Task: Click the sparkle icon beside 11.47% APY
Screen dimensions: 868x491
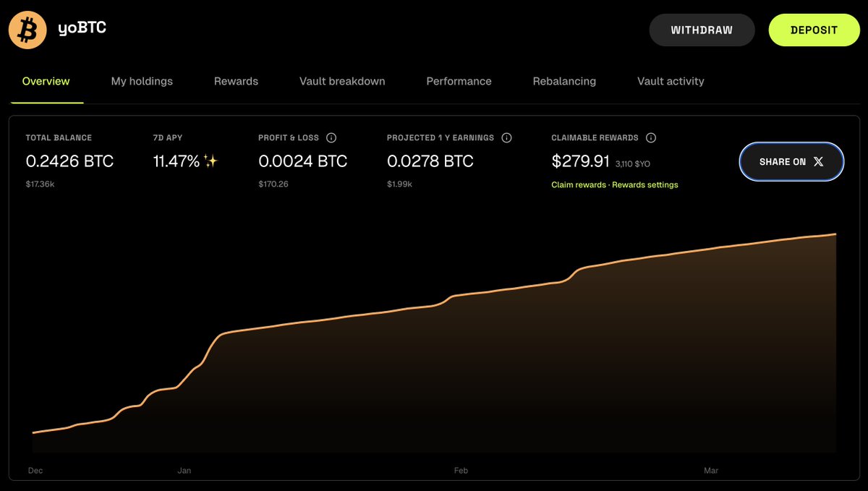Action: point(210,161)
